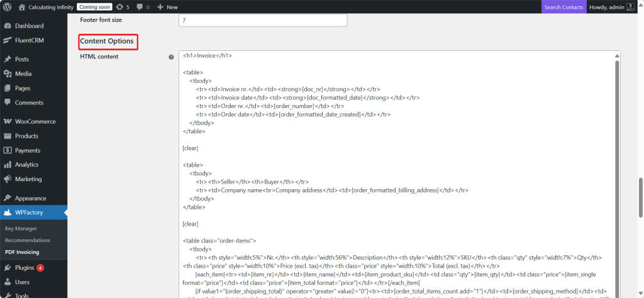Open Dashboard from the sidebar

29,26
